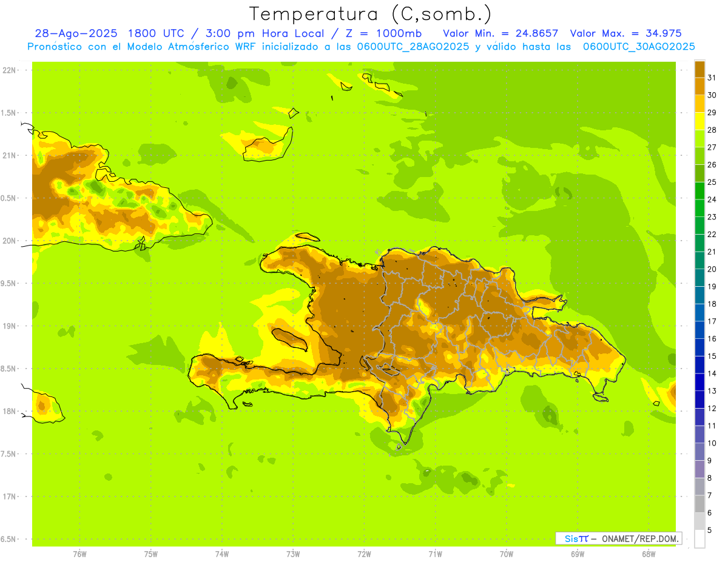
Task: Click the teal swatch between 19 and 20
Action: (699, 277)
